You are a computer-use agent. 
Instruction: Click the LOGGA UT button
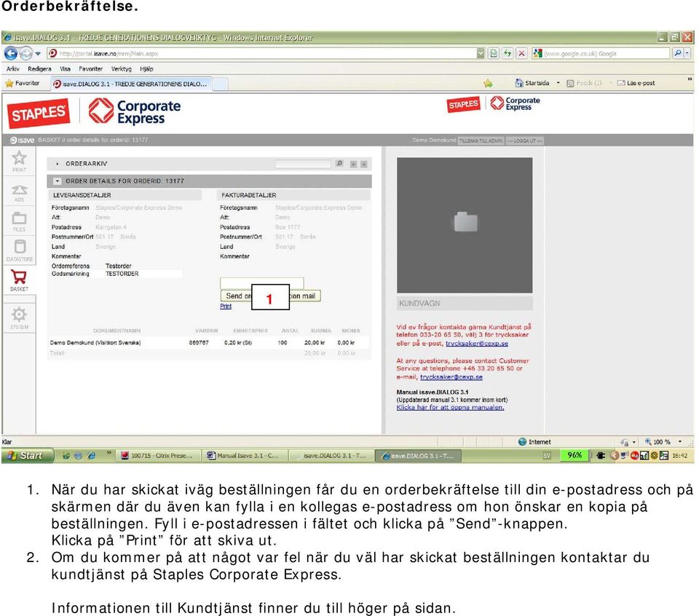click(x=525, y=141)
